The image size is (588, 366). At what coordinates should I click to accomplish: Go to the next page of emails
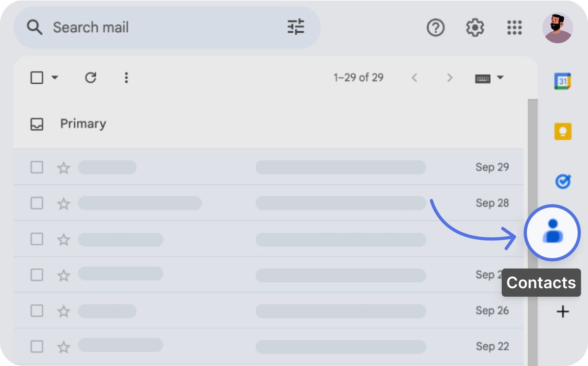450,78
